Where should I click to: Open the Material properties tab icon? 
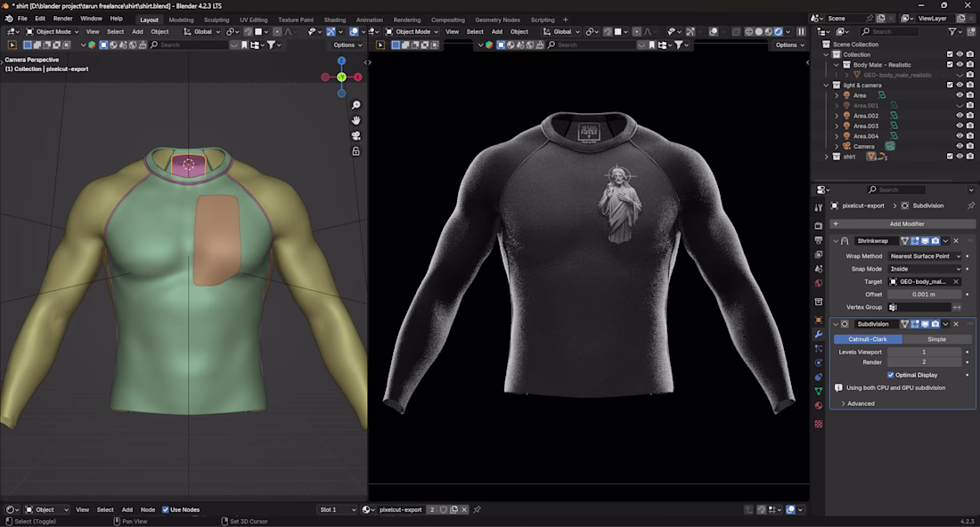coord(819,405)
